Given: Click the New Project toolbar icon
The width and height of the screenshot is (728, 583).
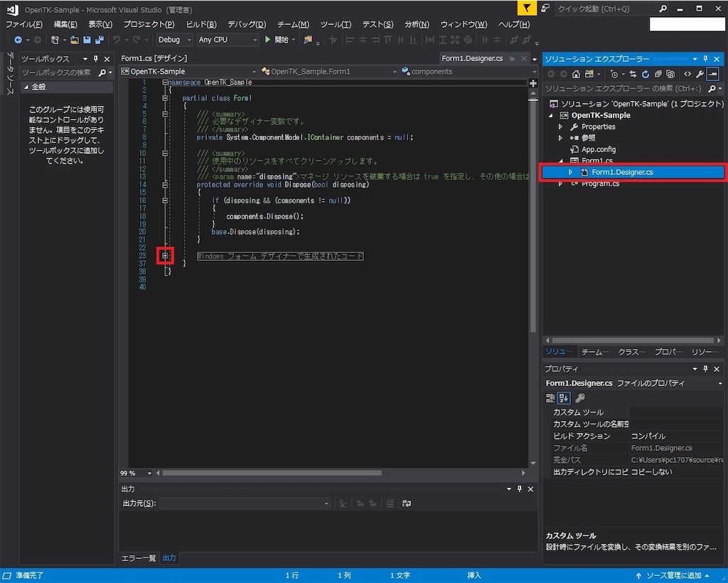Looking at the screenshot, I should pos(55,40).
